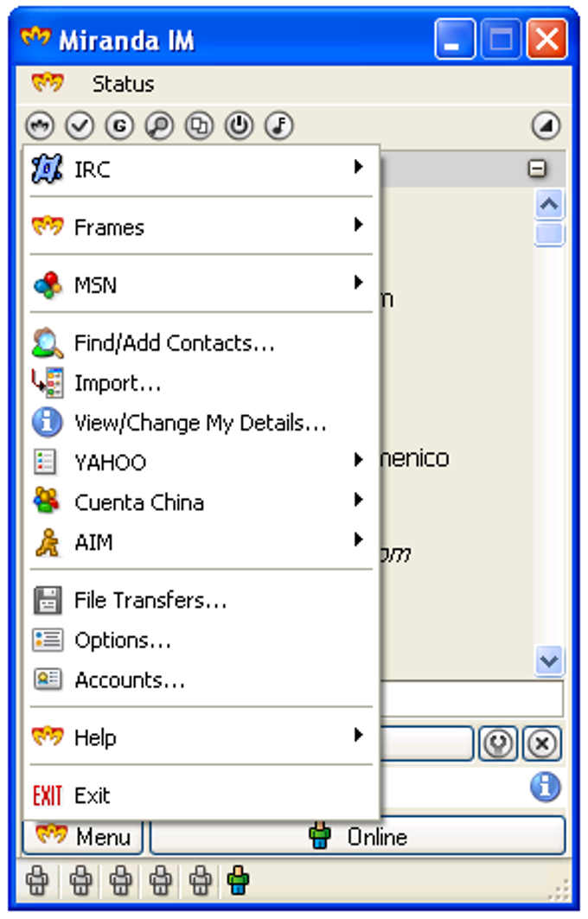Open View/Change My Details
The width and height of the screenshot is (588, 919).
point(201,423)
